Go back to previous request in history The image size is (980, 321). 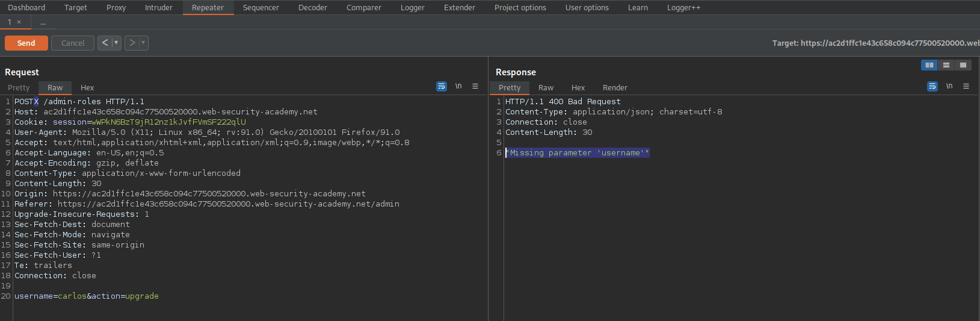105,43
